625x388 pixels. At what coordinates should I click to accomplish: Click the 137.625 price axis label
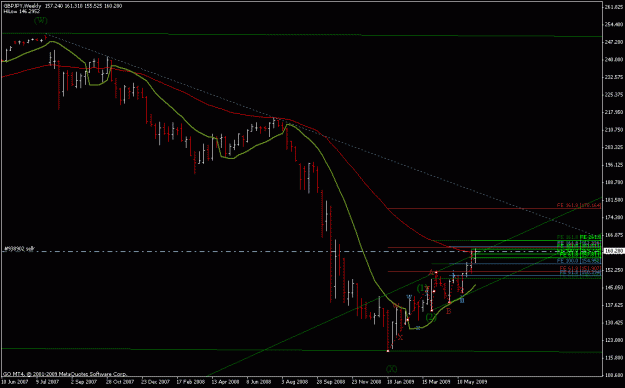click(614, 305)
